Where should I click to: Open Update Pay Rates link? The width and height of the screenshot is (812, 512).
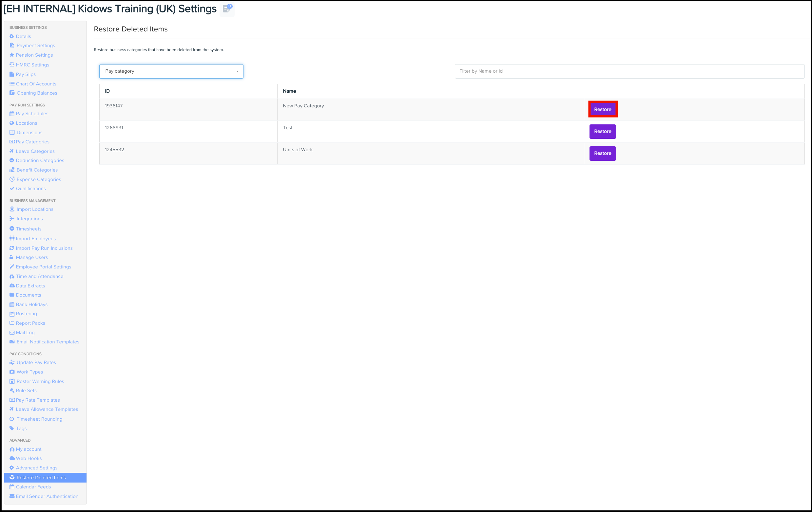coord(36,362)
